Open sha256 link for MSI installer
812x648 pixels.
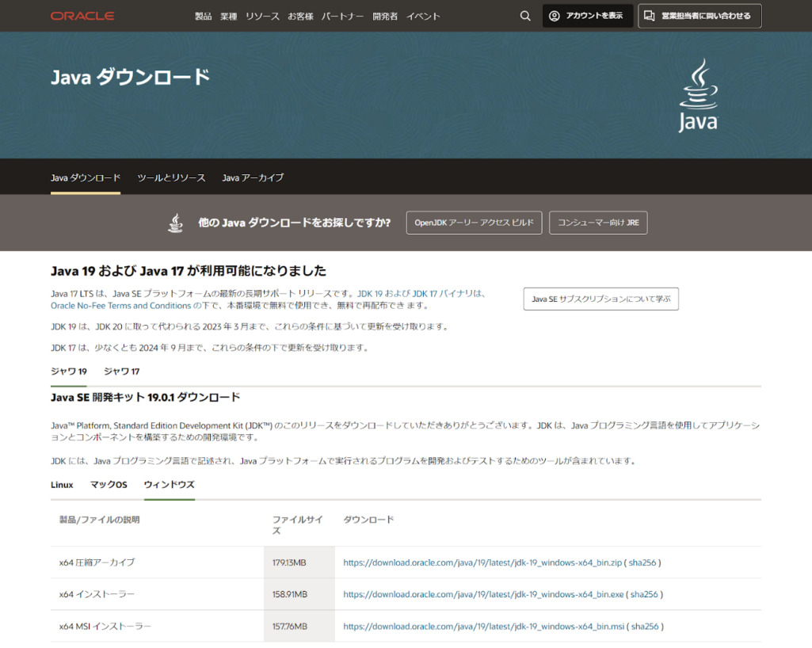pos(645,627)
